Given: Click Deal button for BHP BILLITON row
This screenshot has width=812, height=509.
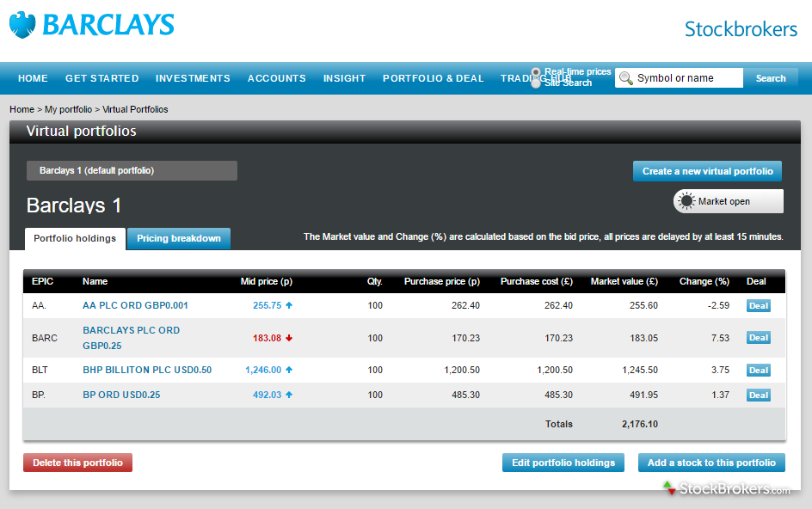Looking at the screenshot, I should coord(759,371).
